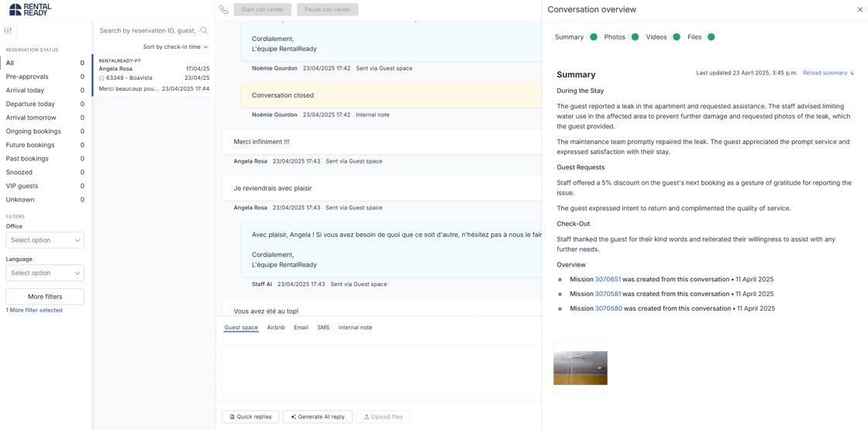Click the phone call center icon
This screenshot has height=430, width=868.
[223, 9]
